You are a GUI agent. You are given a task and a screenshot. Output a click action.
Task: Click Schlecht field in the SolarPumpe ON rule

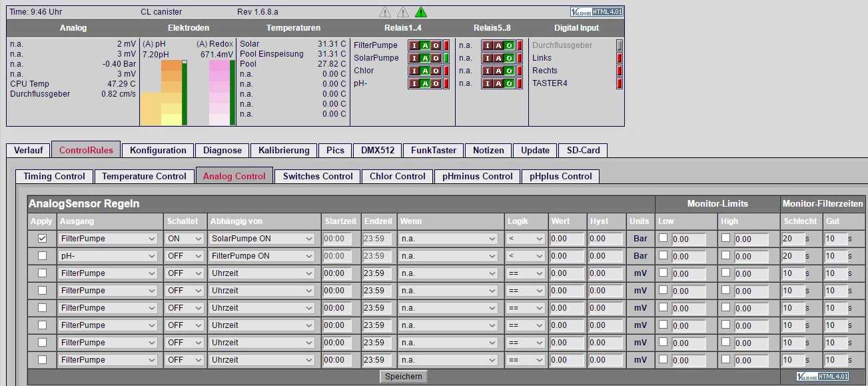pyautogui.click(x=793, y=238)
